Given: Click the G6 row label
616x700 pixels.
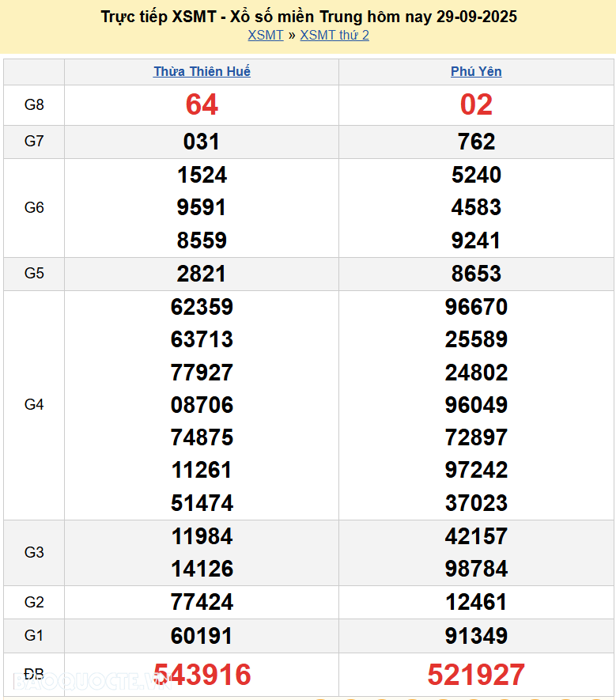Looking at the screenshot, I should coord(34,207).
